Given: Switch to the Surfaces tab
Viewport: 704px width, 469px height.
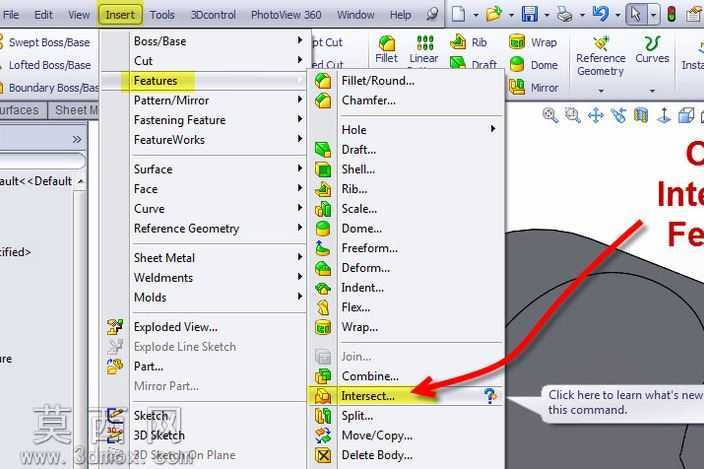Looking at the screenshot, I should (21, 110).
